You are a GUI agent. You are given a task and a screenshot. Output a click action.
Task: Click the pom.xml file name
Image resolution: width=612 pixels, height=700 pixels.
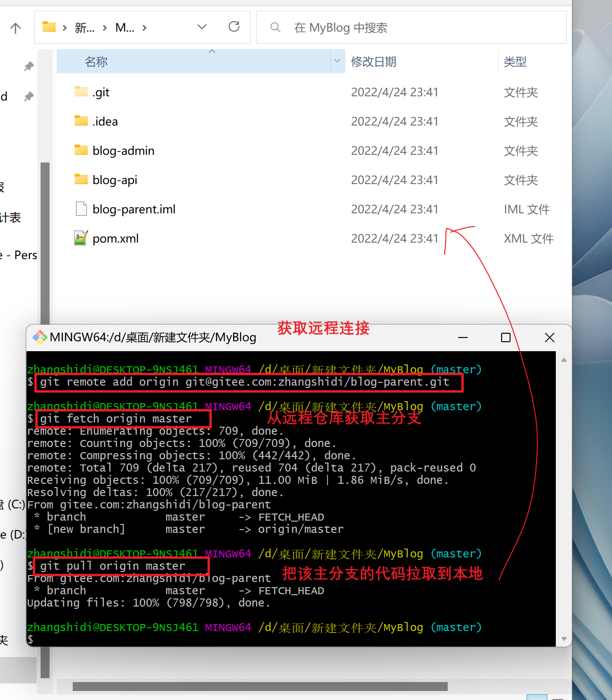[x=116, y=239]
